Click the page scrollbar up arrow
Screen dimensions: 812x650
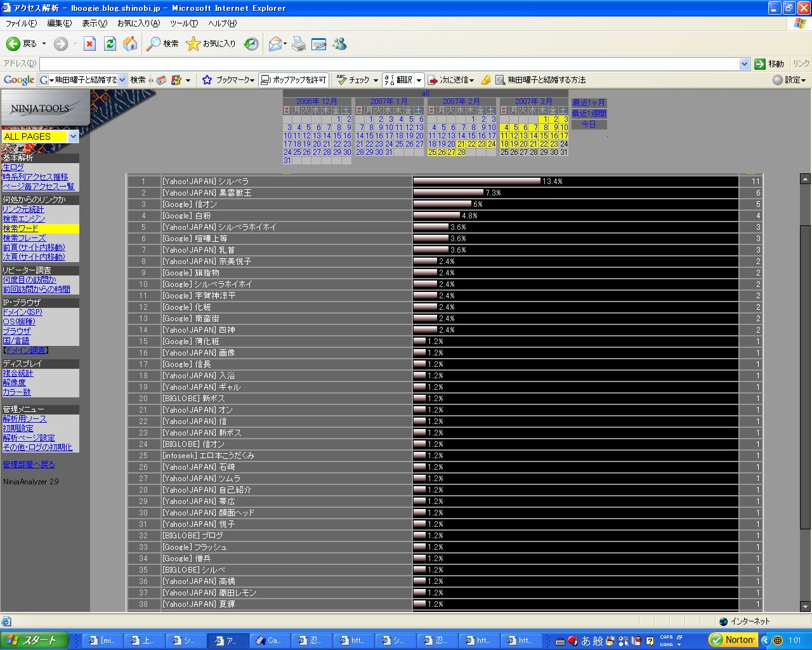point(806,179)
